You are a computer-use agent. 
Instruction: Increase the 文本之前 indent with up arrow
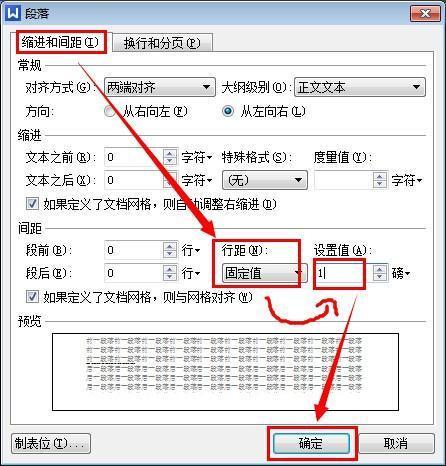[x=170, y=154]
